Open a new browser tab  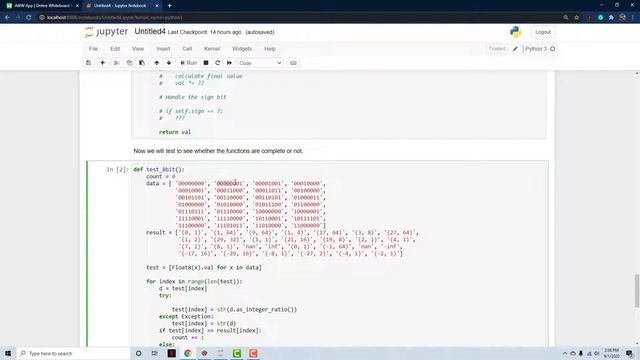[169, 6]
